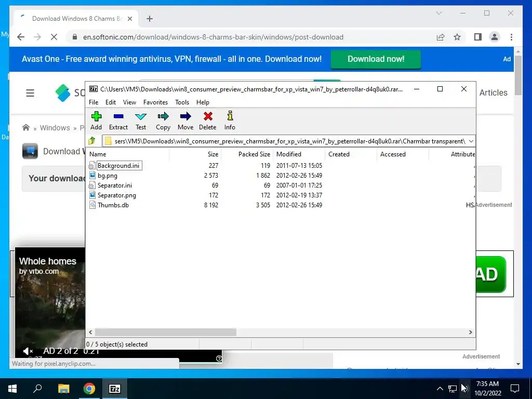The image size is (532, 399).
Task: Click the horizontal scrollbar thumb in 7-Zip
Action: coord(166,332)
